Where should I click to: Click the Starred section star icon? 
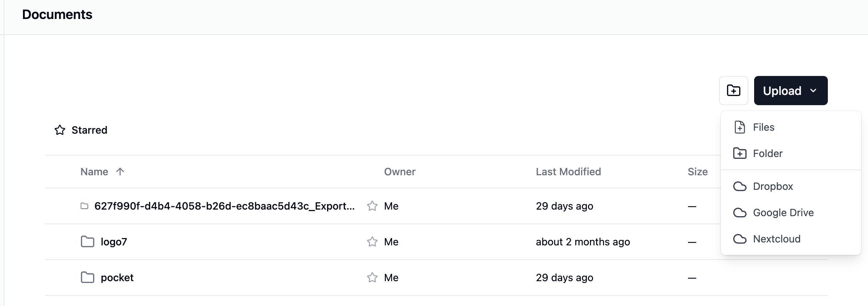tap(60, 130)
